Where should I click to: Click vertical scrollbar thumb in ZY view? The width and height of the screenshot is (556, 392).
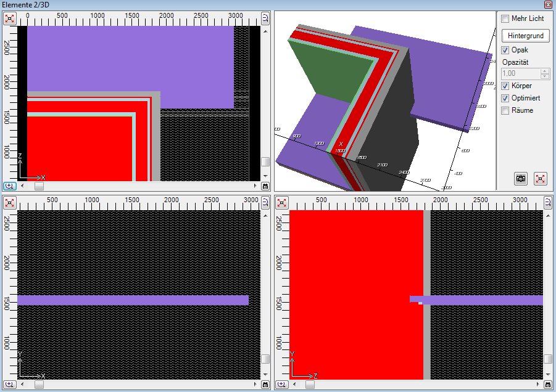point(548,359)
